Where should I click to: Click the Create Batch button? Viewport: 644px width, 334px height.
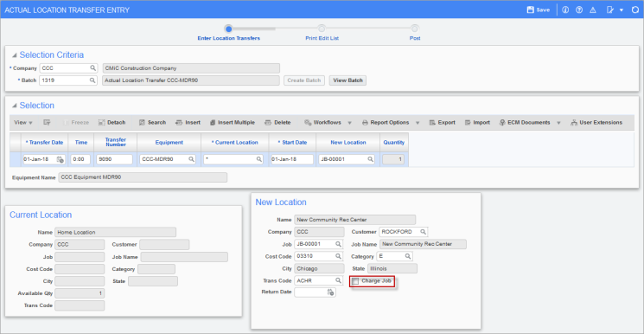(304, 80)
